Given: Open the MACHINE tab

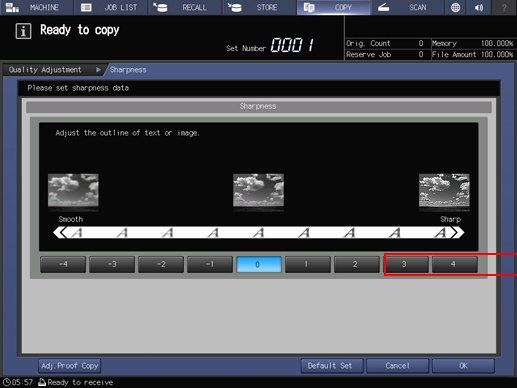Looking at the screenshot, I should pos(36,7).
